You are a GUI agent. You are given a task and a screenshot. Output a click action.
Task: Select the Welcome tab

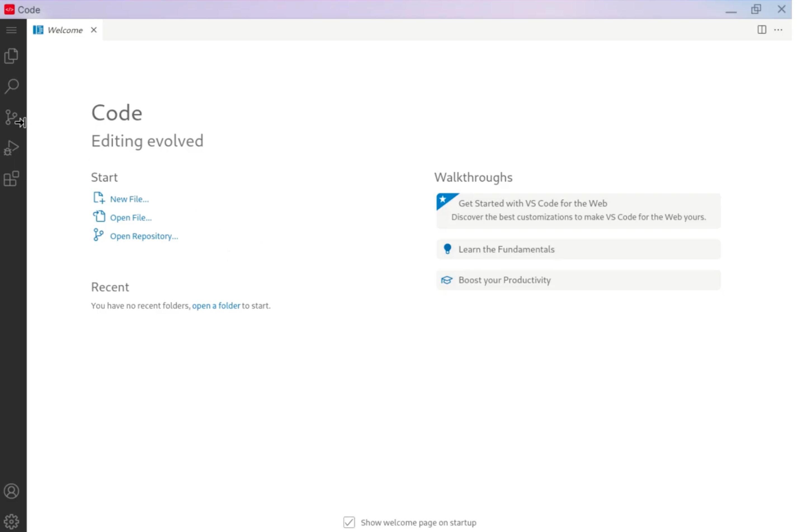(65, 30)
